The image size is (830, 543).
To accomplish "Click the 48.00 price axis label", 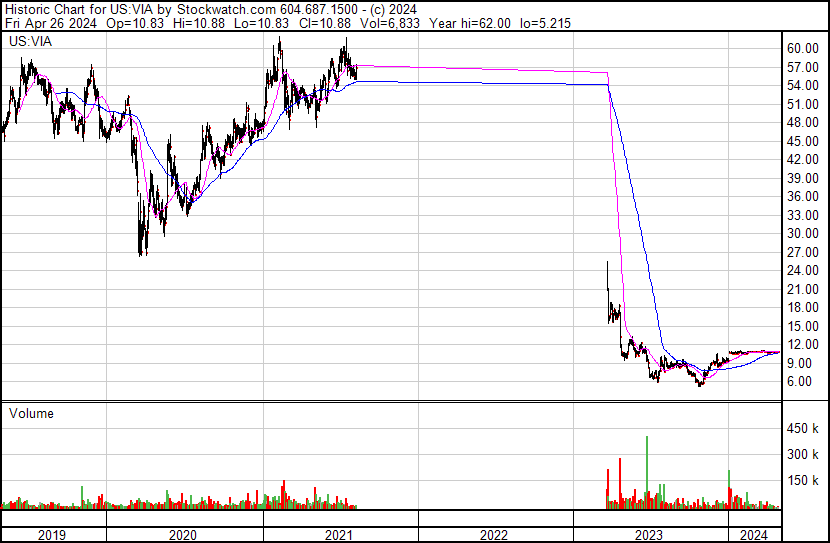I will (x=803, y=122).
